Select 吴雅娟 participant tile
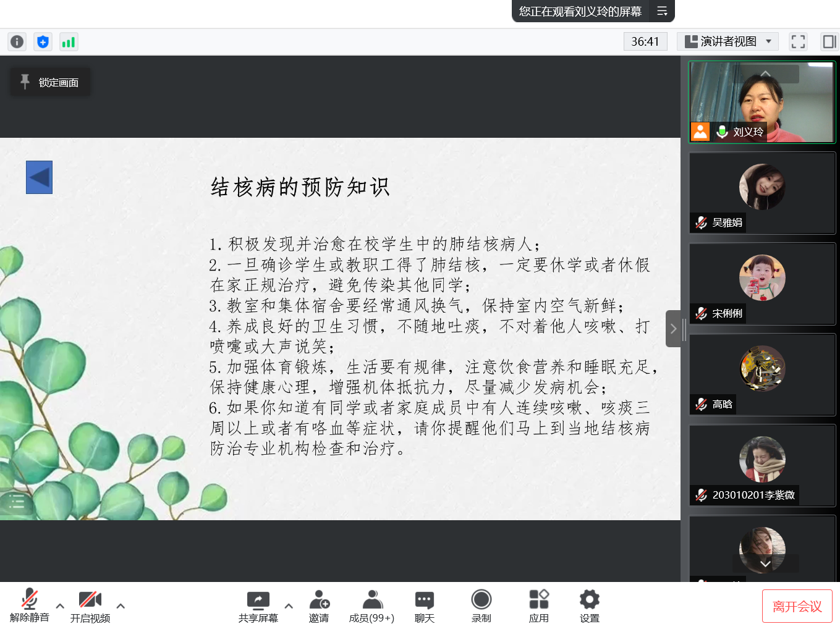 coord(762,193)
